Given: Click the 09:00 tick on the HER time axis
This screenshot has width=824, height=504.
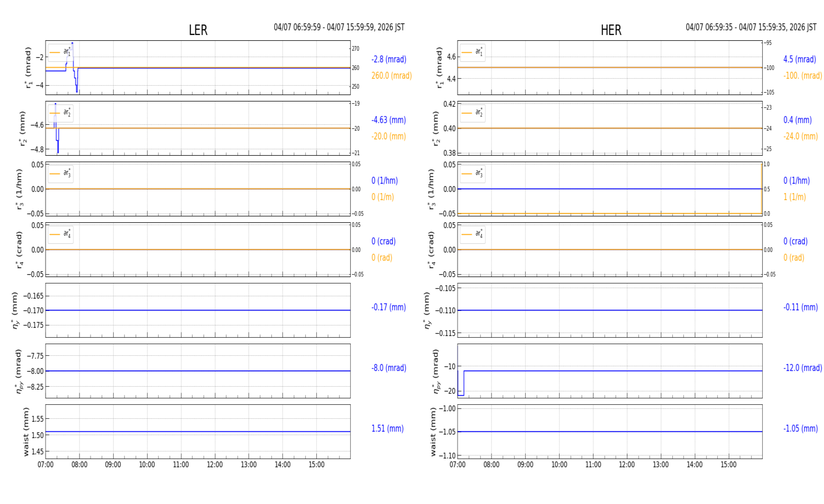Looking at the screenshot, I should click(525, 465).
